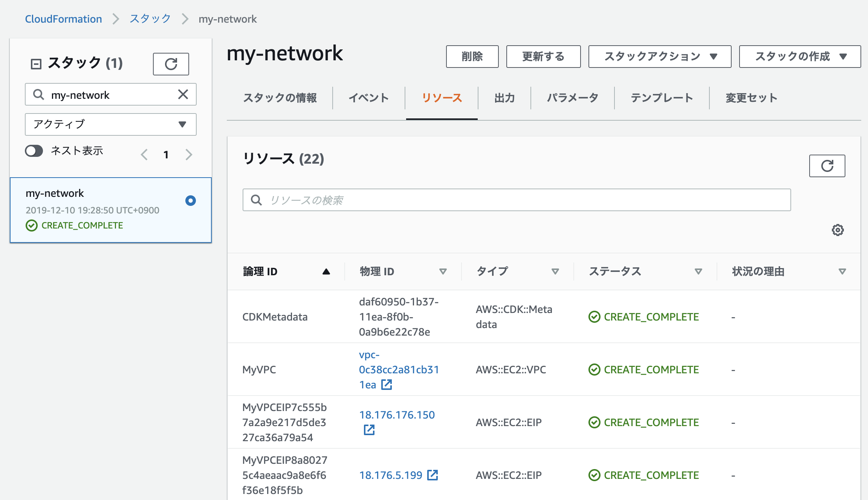The width and height of the screenshot is (868, 500).
Task: Sort by 論理 ID column arrow
Action: [326, 271]
